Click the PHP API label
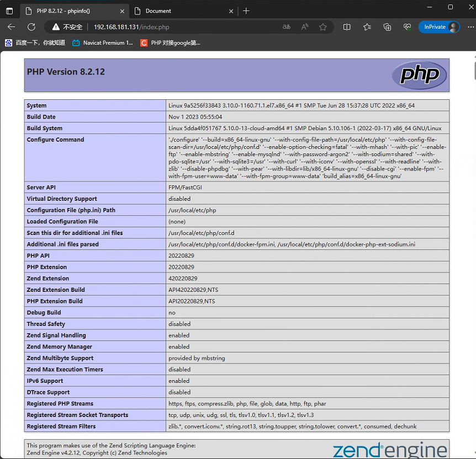This screenshot has height=459, width=476. (x=38, y=256)
